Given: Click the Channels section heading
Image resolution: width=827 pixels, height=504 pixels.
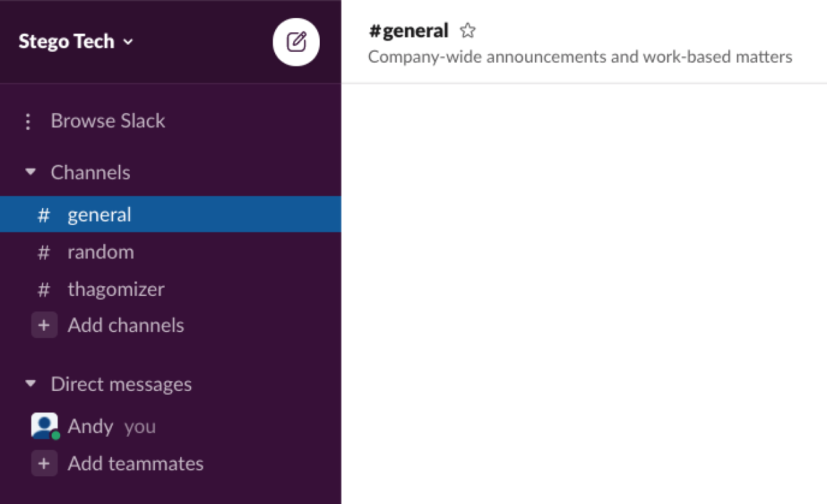Looking at the screenshot, I should tap(90, 173).
